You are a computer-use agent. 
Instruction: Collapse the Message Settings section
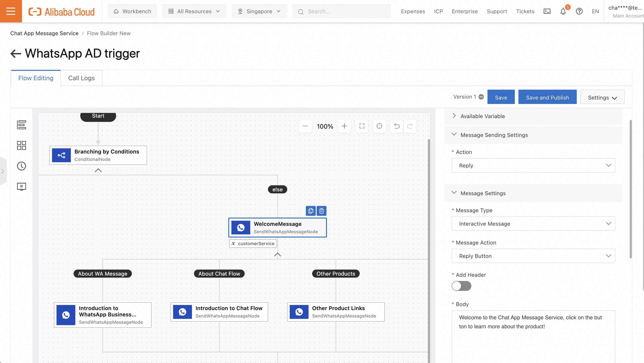coord(483,193)
